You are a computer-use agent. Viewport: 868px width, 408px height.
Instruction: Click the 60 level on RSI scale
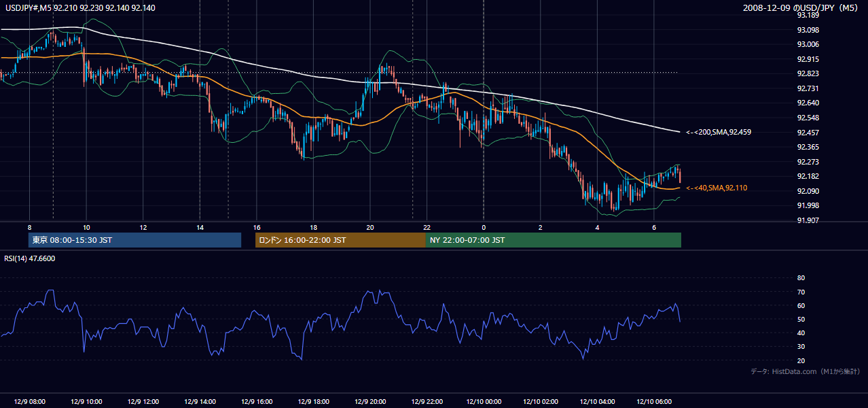(x=801, y=305)
